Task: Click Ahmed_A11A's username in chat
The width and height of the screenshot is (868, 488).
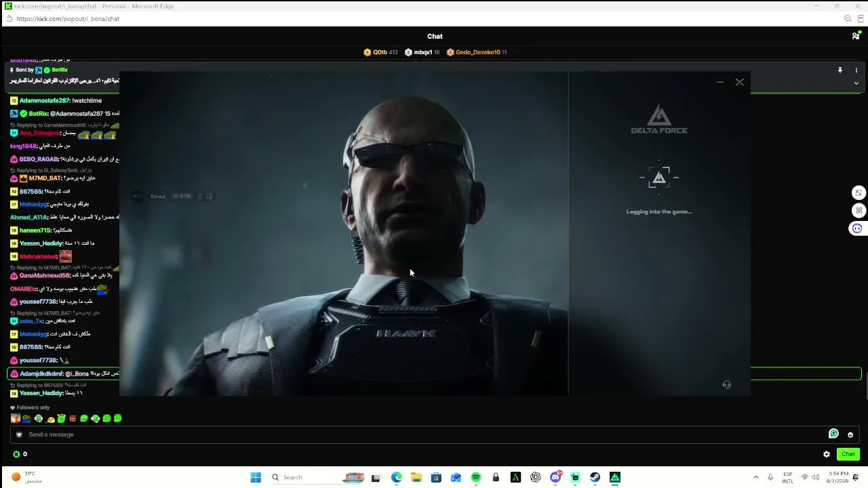Action: 28,218
